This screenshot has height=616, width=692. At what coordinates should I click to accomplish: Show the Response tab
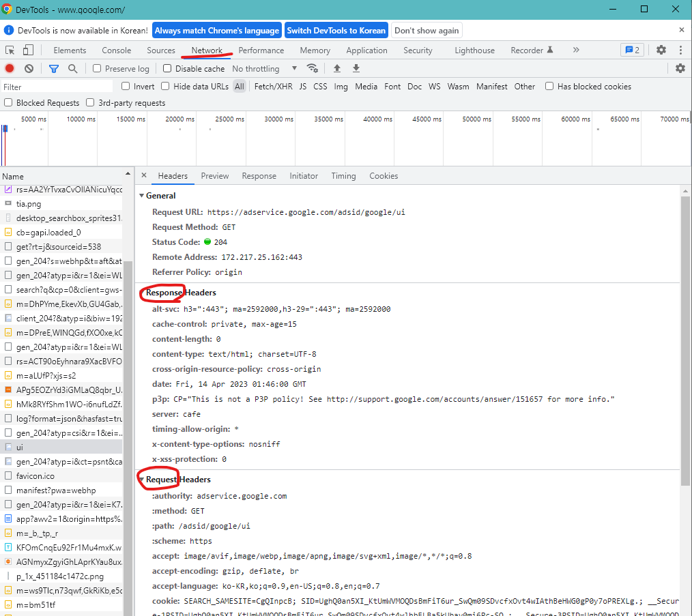pyautogui.click(x=259, y=175)
